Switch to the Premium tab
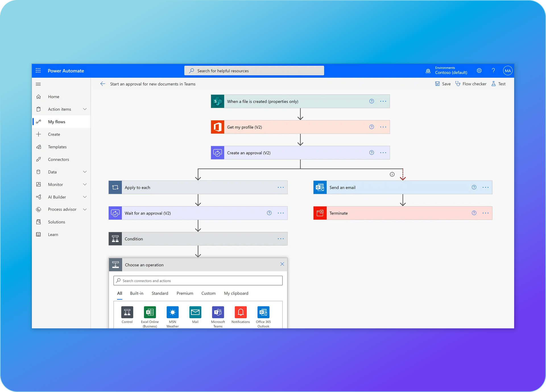The width and height of the screenshot is (546, 392). coord(185,293)
